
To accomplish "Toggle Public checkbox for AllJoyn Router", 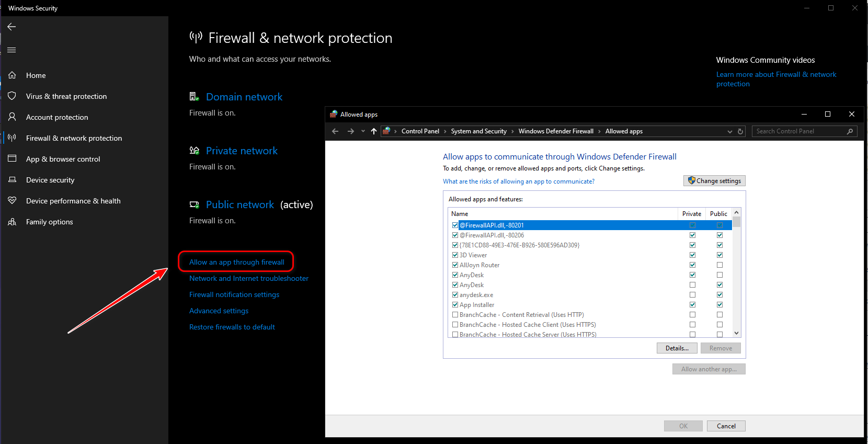I will click(x=719, y=265).
